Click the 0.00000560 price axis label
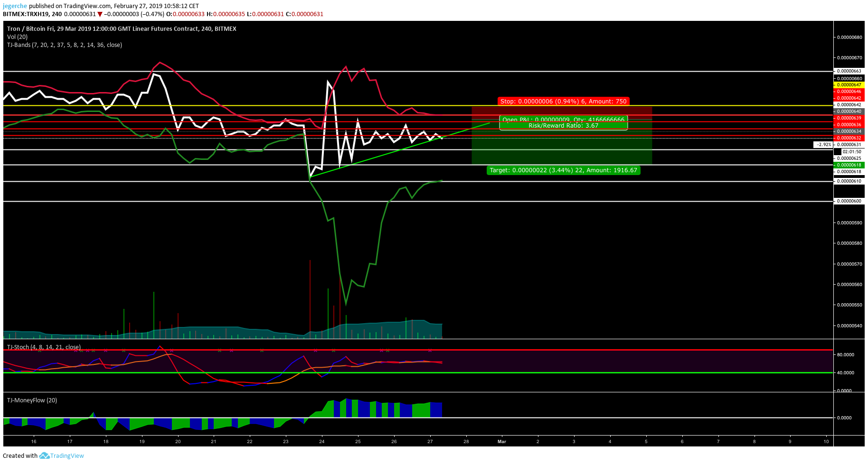This screenshot has height=464, width=868. click(849, 285)
